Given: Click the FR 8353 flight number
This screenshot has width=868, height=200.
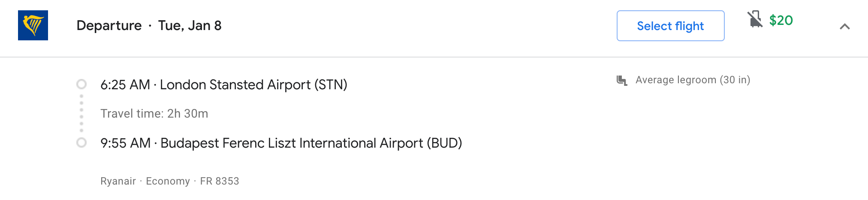Looking at the screenshot, I should [220, 181].
